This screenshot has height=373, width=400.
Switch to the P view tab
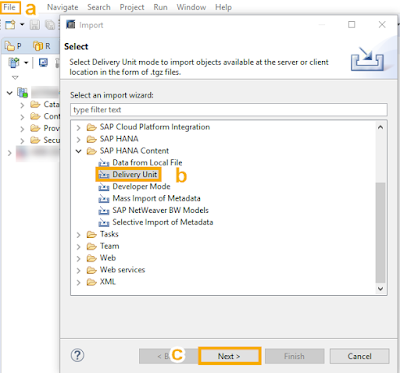[13, 46]
